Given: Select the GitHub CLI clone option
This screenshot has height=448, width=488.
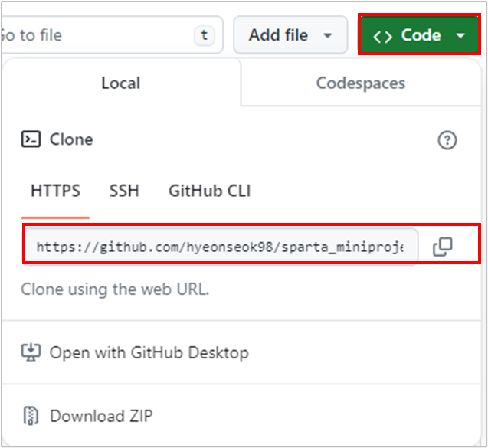Looking at the screenshot, I should (x=209, y=191).
